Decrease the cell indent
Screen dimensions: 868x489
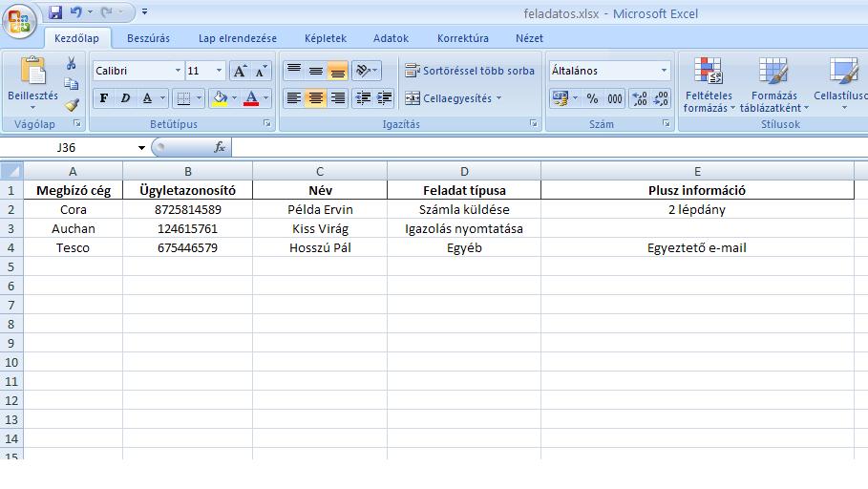click(x=363, y=98)
